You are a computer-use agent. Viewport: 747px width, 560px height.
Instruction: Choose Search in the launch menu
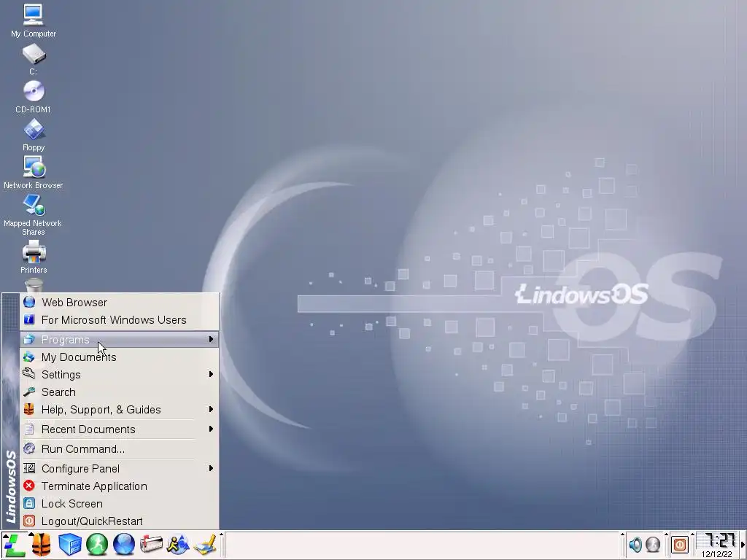(120, 392)
